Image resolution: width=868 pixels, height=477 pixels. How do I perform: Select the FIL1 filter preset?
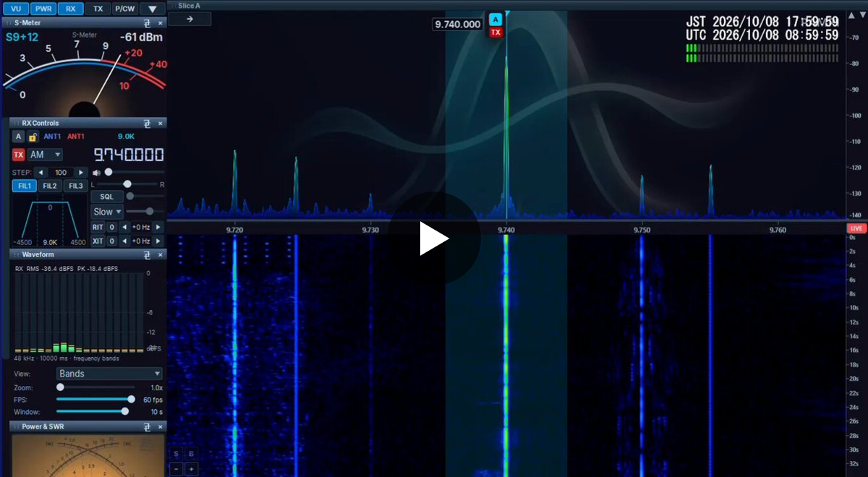click(x=25, y=186)
